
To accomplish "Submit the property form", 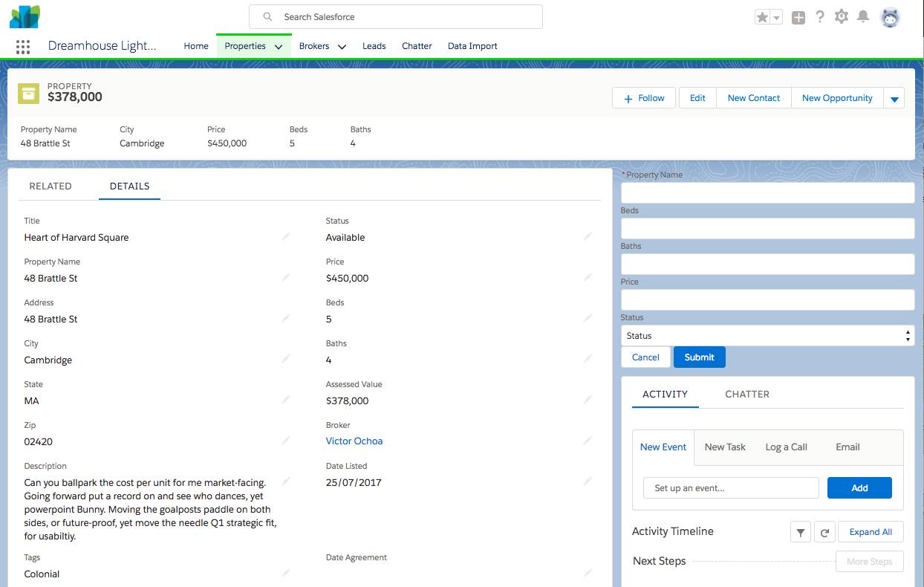I will point(700,357).
